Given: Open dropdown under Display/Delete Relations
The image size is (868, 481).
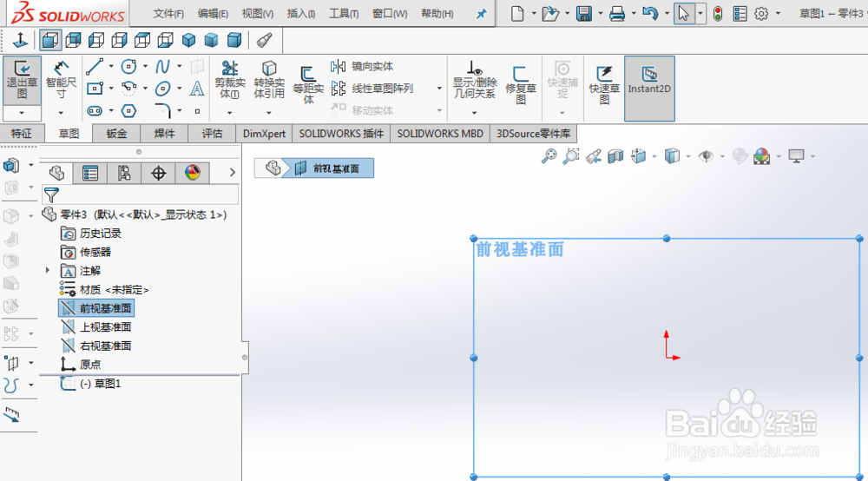Looking at the screenshot, I should pos(475,113).
